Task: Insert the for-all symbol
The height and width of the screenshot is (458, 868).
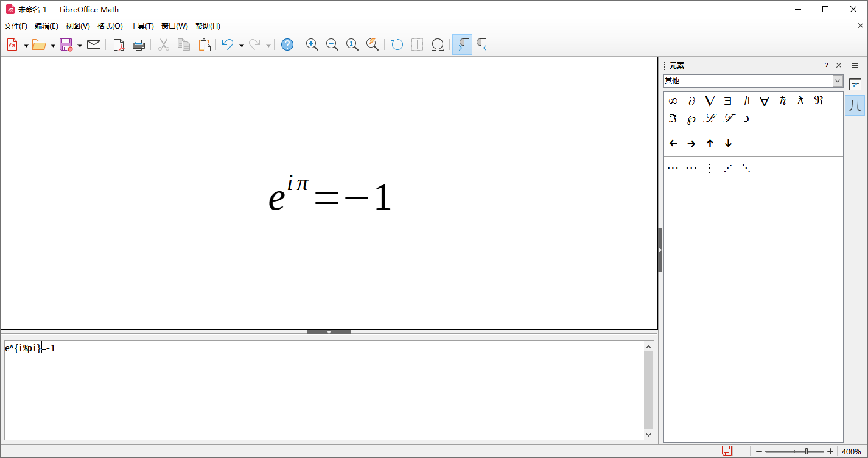Action: coord(764,100)
